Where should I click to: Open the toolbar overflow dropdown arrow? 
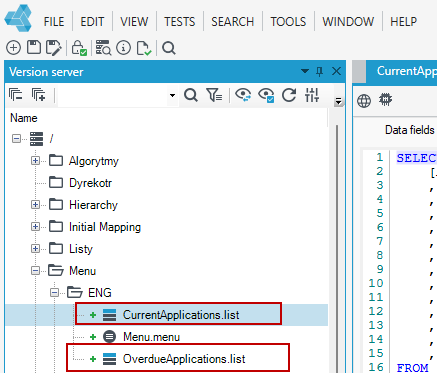[x=338, y=101]
